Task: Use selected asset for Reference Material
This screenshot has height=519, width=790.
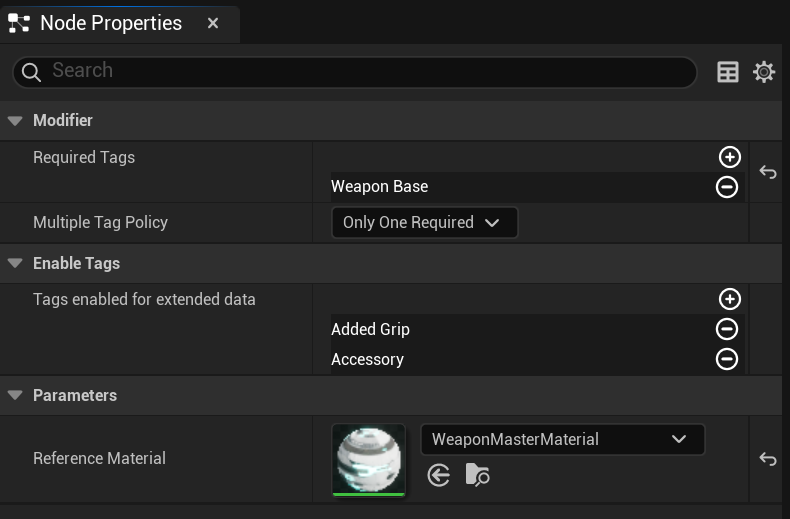Action: point(438,475)
